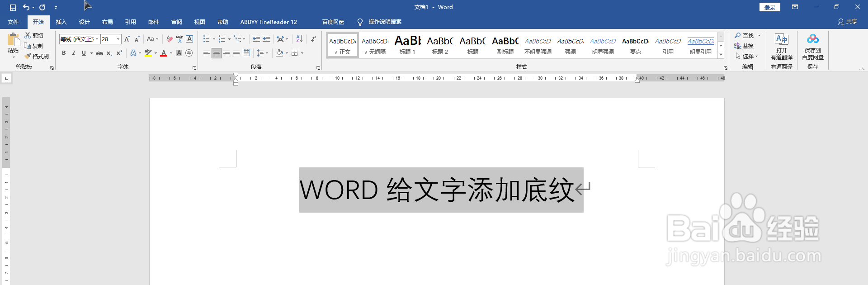Screen dimensions: 868x285
Task: Click the Save icon in quick access toolbar
Action: coord(13,7)
